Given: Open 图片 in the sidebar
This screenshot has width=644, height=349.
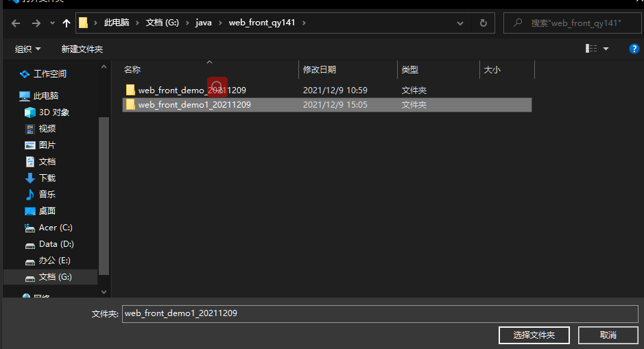Looking at the screenshot, I should coord(47,145).
